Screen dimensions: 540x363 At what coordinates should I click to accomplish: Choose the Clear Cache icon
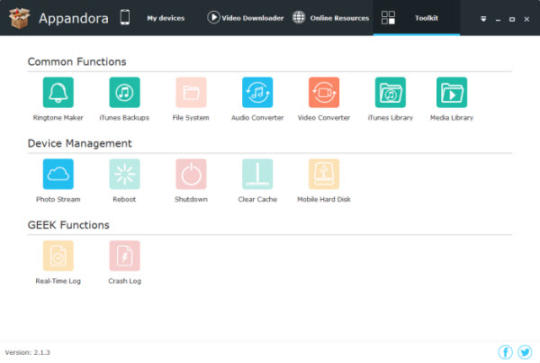coord(257,174)
